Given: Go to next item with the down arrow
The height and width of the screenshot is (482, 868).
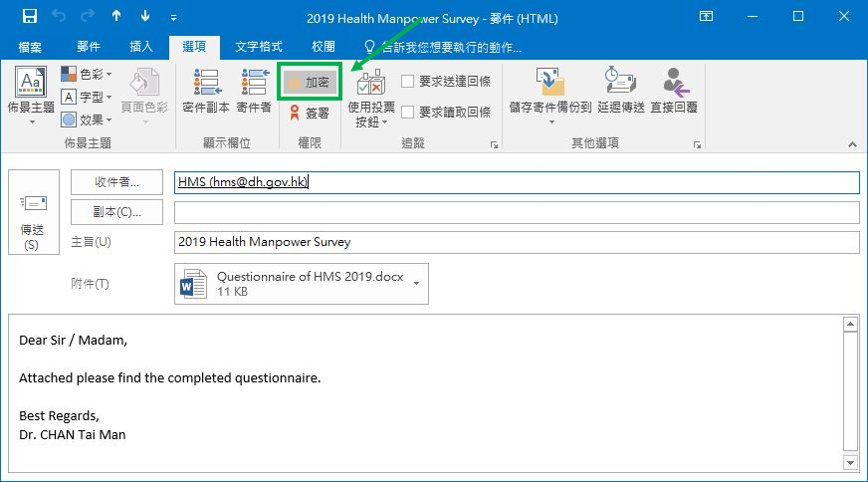Looking at the screenshot, I should (x=145, y=16).
